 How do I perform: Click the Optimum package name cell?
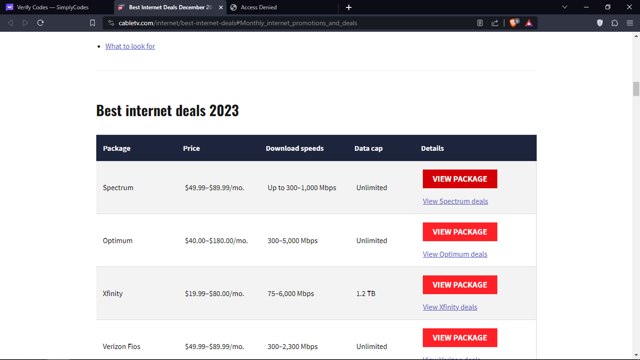click(x=118, y=240)
